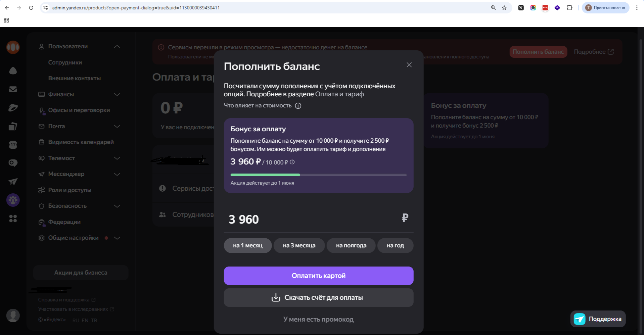Expand the Финансы section
This screenshot has width=644, height=335.
pyautogui.click(x=117, y=94)
